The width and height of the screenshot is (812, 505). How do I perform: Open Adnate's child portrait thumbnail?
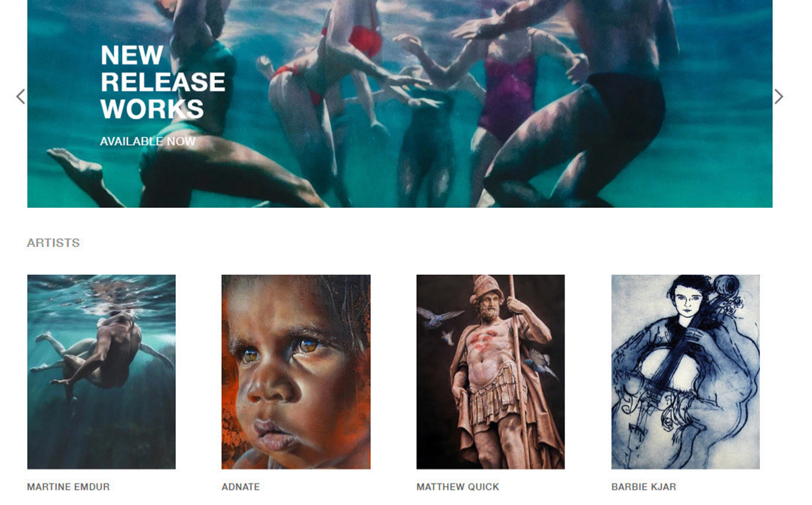(x=296, y=372)
